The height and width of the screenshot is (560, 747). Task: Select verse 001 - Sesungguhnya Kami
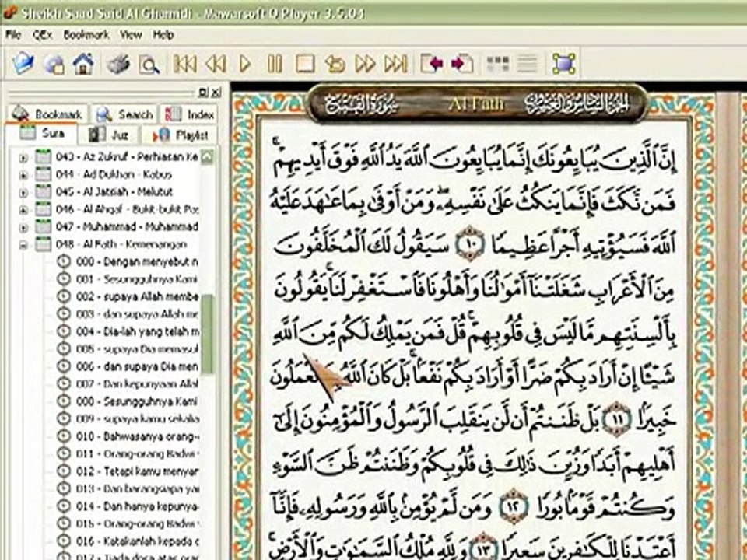tap(137, 279)
